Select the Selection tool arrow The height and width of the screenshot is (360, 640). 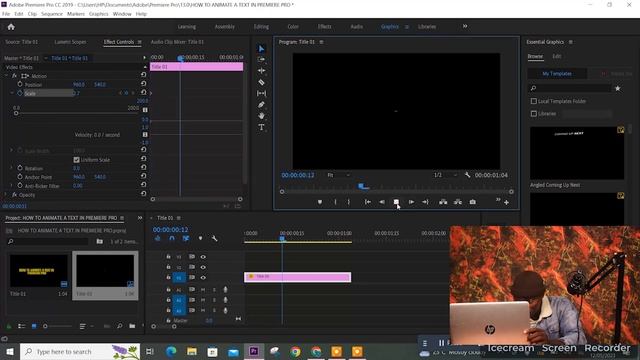261,49
